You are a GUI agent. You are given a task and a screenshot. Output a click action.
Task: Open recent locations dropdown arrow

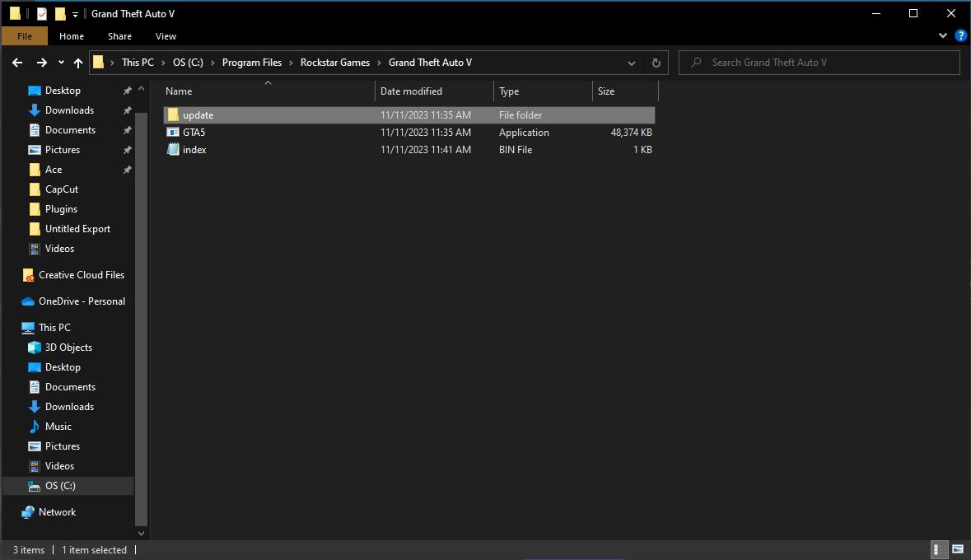(x=61, y=63)
